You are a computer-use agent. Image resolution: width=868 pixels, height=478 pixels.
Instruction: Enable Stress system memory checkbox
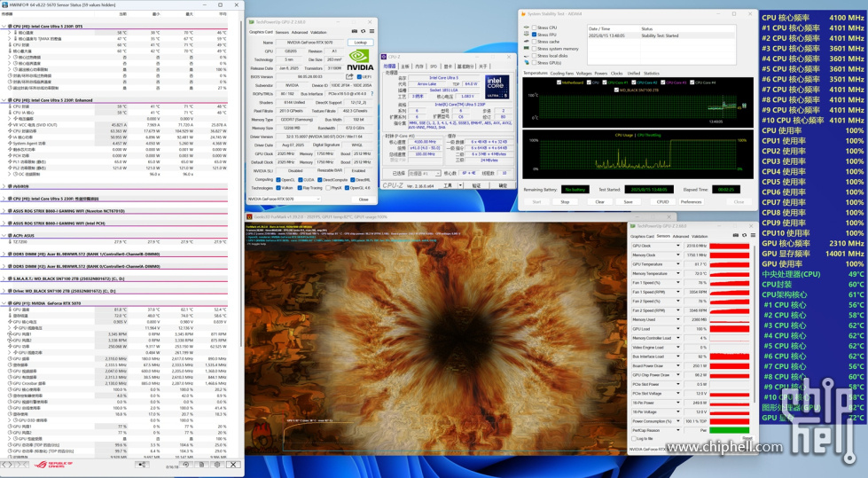(x=535, y=49)
